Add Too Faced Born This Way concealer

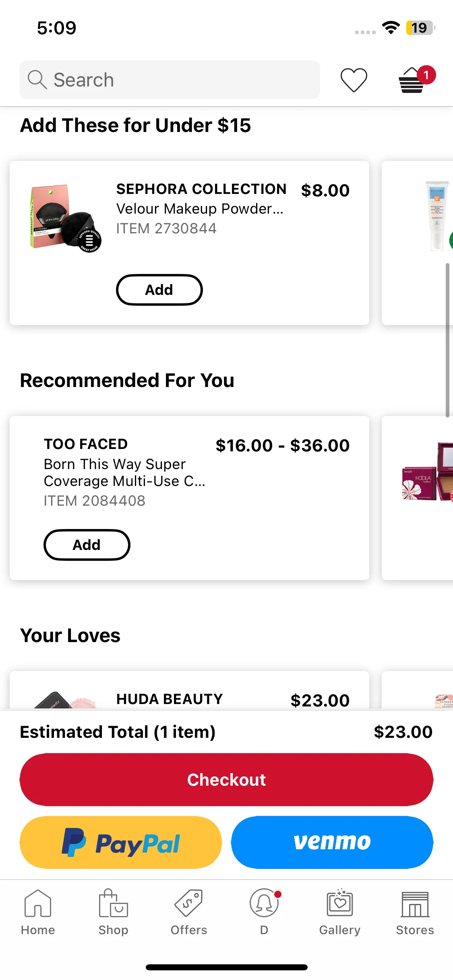[87, 545]
